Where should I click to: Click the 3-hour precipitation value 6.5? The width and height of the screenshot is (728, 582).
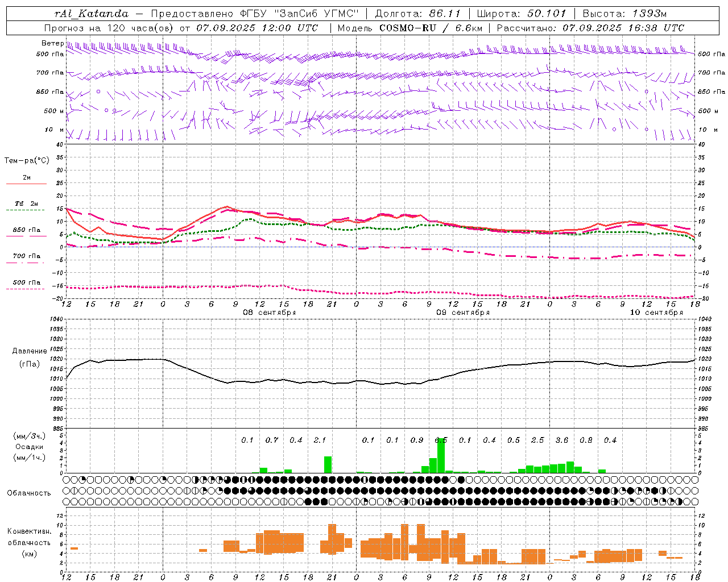441,440
